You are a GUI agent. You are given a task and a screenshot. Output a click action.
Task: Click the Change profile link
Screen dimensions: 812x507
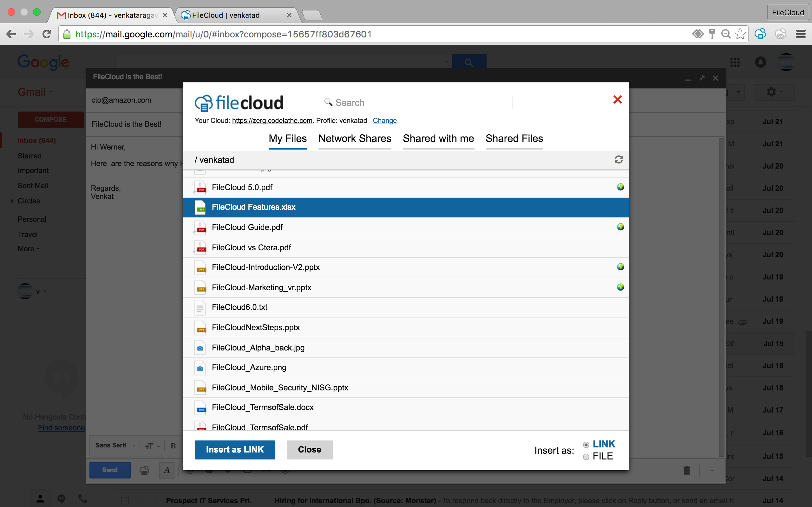(x=384, y=120)
